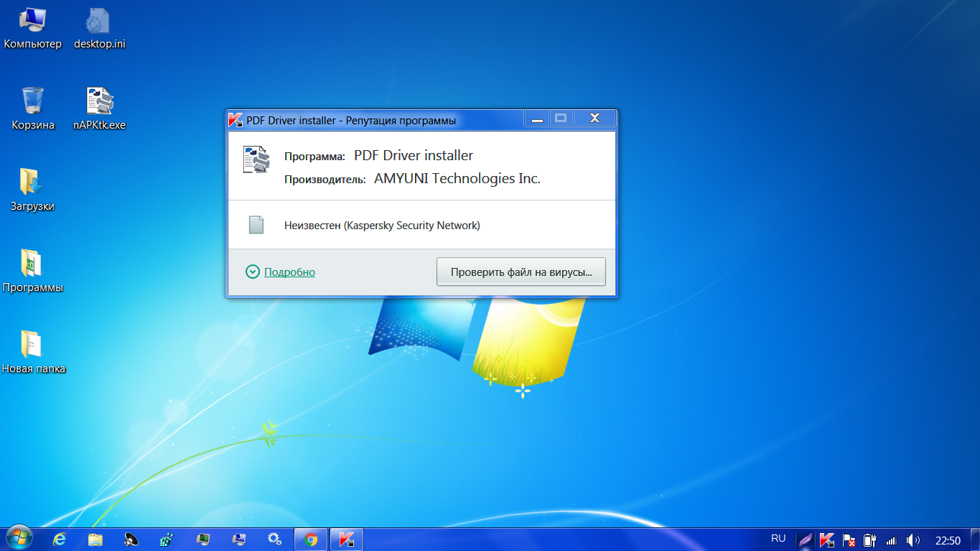Click the unknown reputation file icon
The image size is (980, 551).
(256, 225)
